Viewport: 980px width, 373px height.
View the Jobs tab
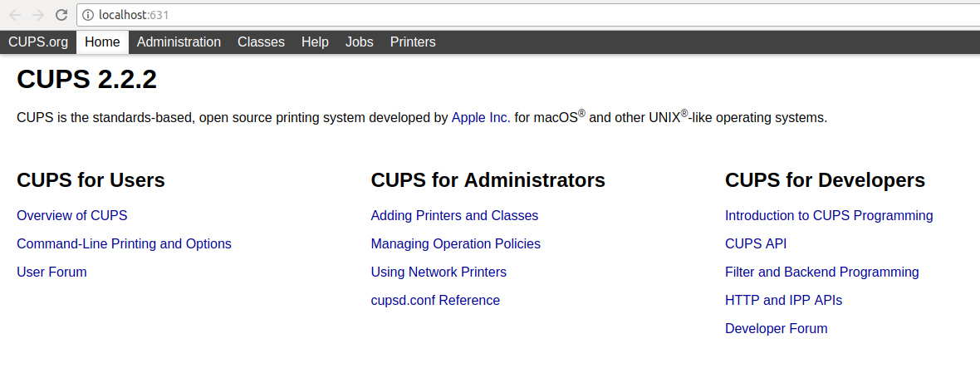tap(360, 42)
